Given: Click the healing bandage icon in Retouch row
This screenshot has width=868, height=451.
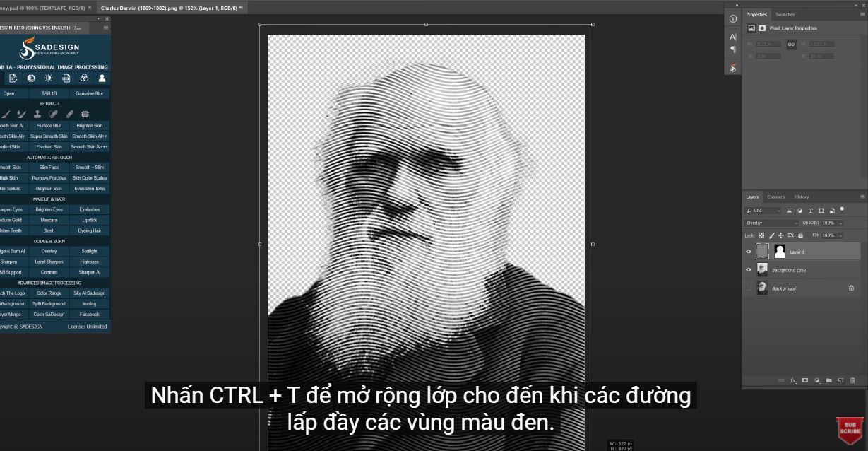Looking at the screenshot, I should tap(53, 114).
